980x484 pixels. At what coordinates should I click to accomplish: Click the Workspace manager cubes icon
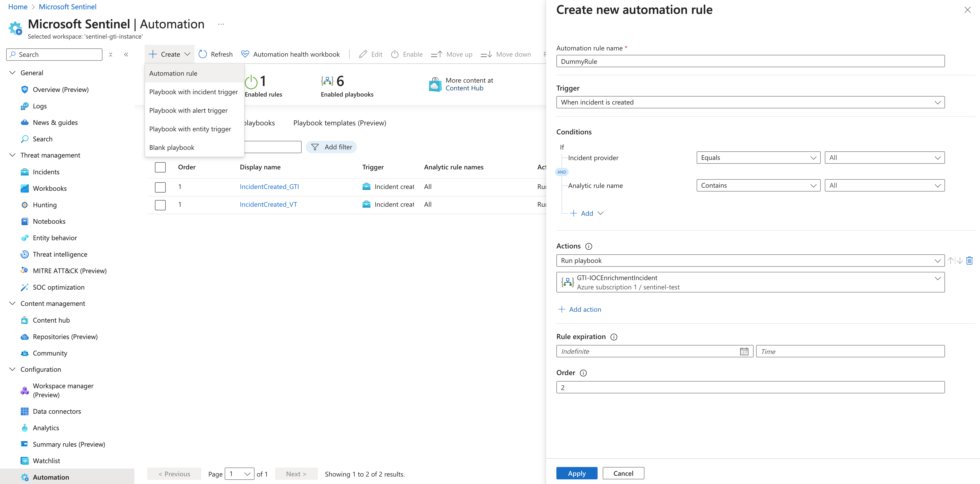click(x=25, y=390)
